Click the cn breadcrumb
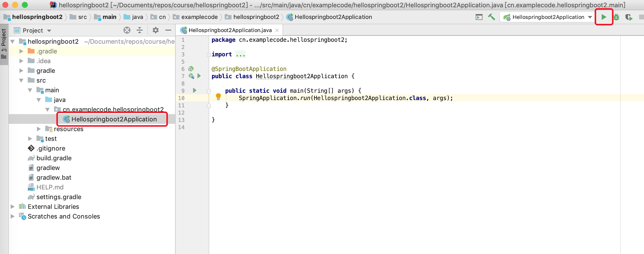Screen dimensions: 644x254 tap(158, 17)
